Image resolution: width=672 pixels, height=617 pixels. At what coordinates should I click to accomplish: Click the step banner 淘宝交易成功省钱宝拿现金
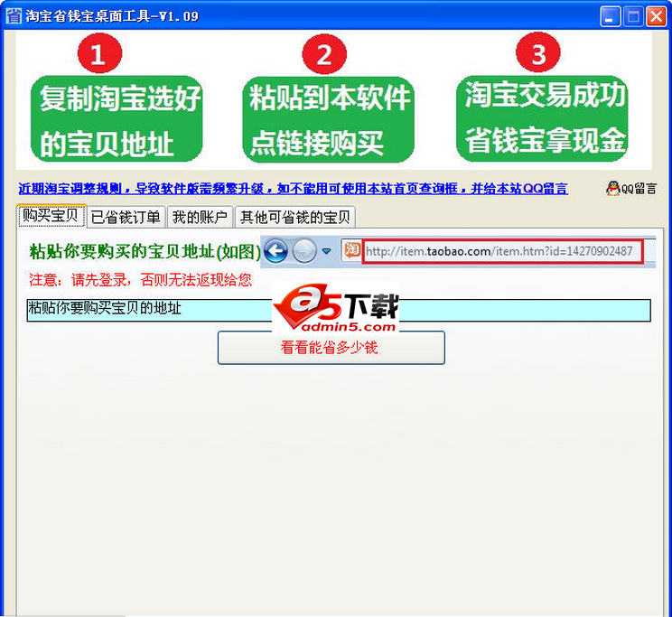542,118
